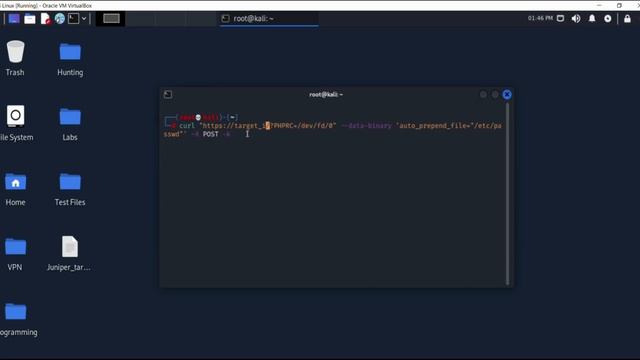
Task: Click the terminal window minimize button
Action: coord(483,95)
